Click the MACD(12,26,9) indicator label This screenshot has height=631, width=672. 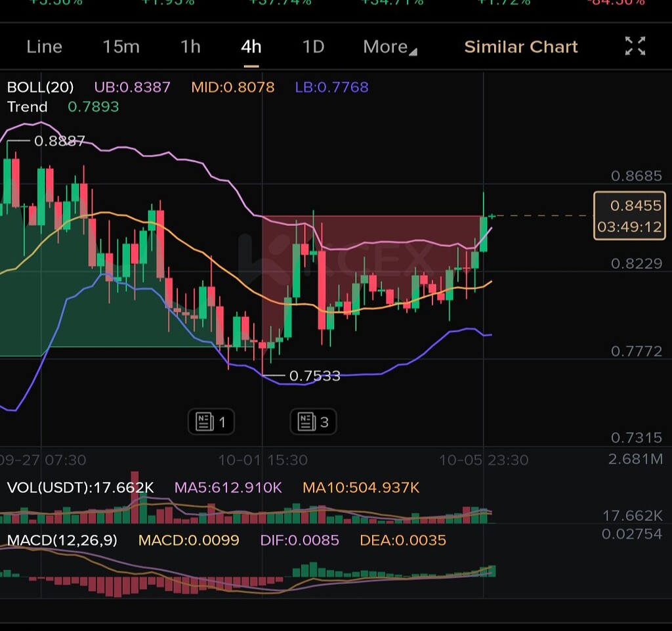click(62, 540)
